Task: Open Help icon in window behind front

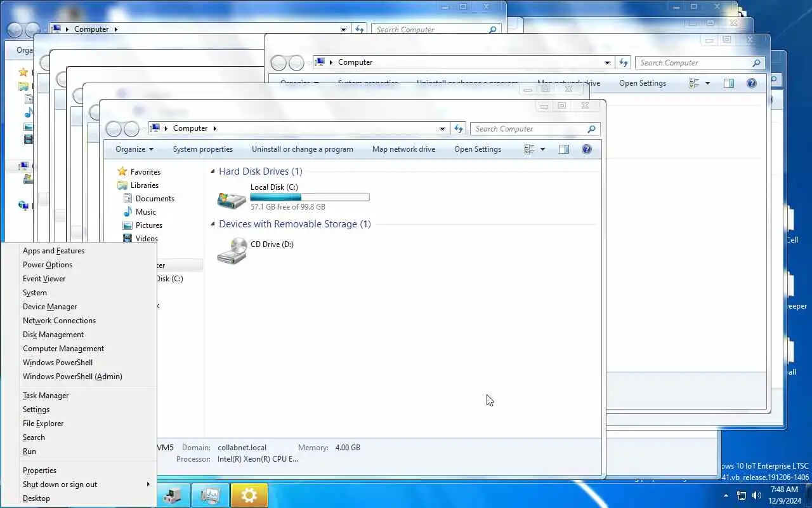Action: click(x=752, y=83)
